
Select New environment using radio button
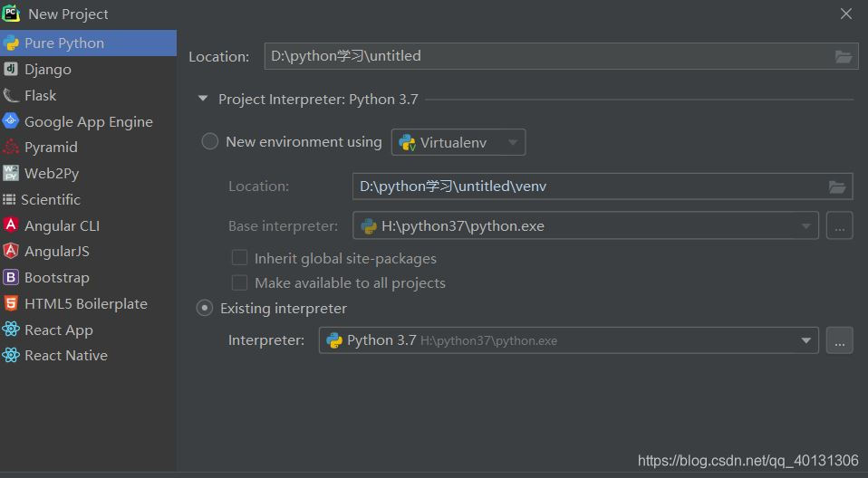[210, 141]
